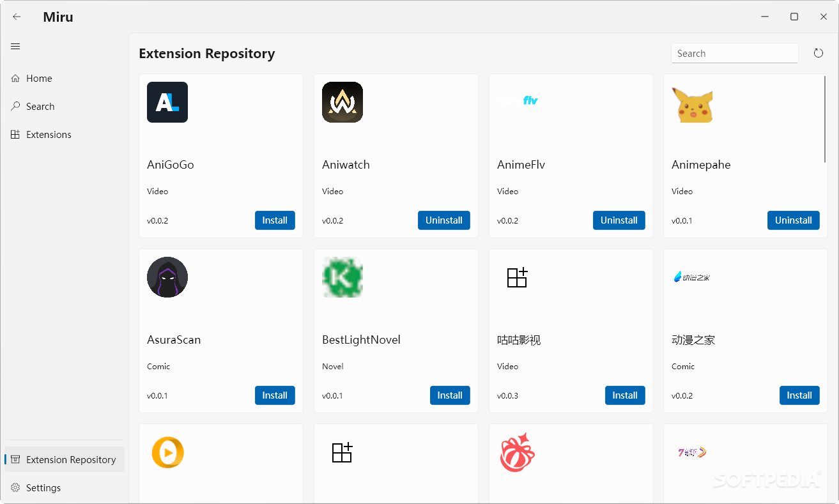The height and width of the screenshot is (504, 839).
Task: Open the Home page
Action: [x=65, y=79]
